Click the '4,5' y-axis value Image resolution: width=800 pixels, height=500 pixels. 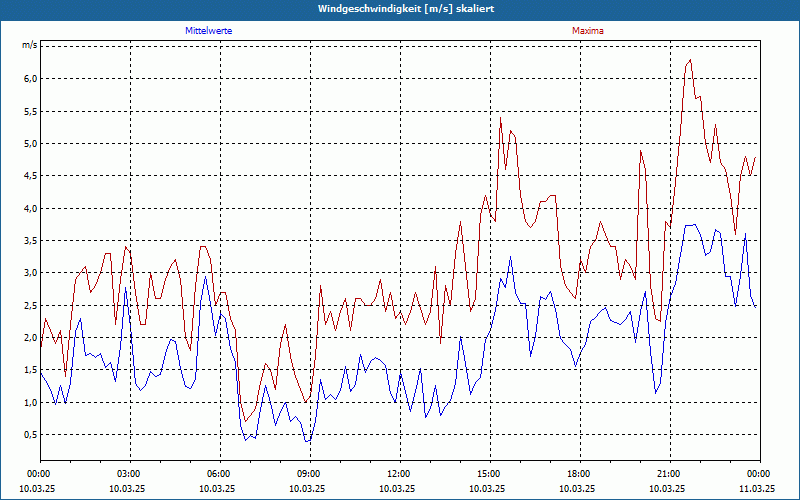(31, 176)
